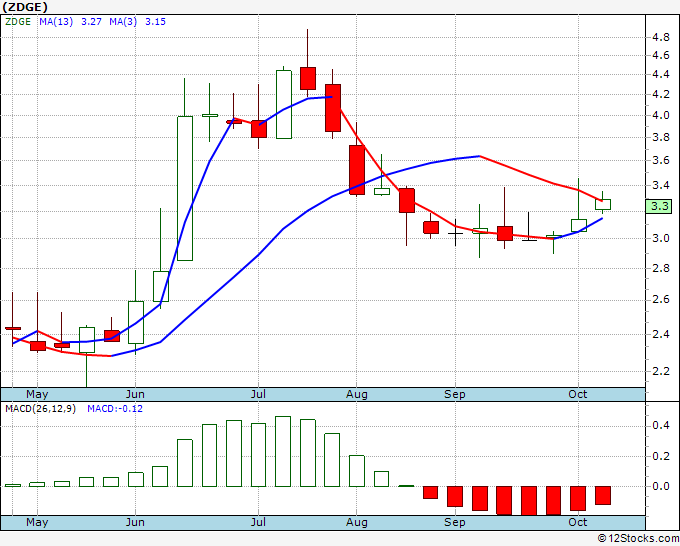Screen dimensions: 680x546
Task: Click the green 3.3 current price tag
Action: click(659, 207)
